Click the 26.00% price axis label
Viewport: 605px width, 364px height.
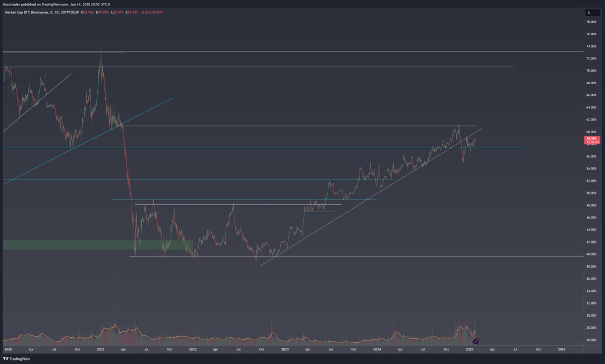591,340
